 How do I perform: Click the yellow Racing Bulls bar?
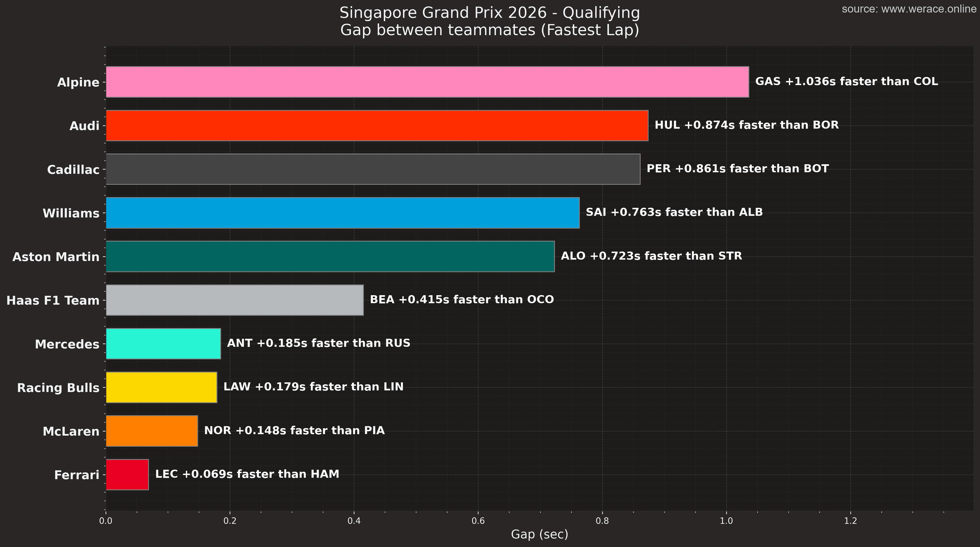coord(161,387)
